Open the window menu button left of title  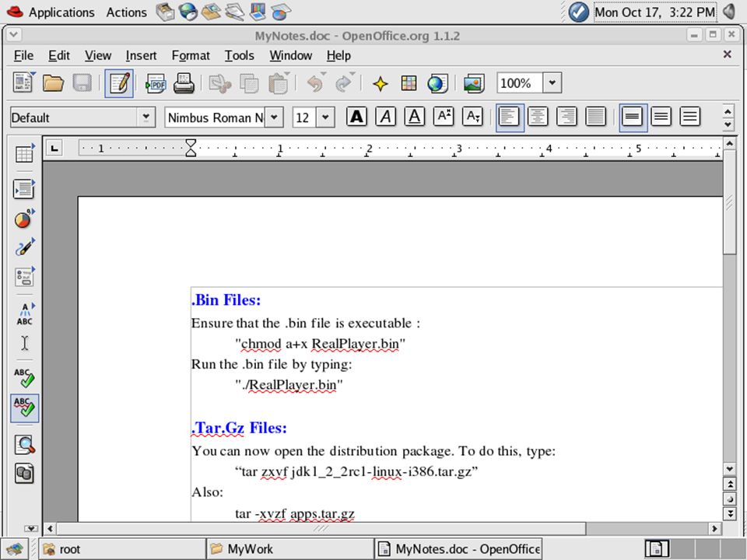(x=13, y=35)
